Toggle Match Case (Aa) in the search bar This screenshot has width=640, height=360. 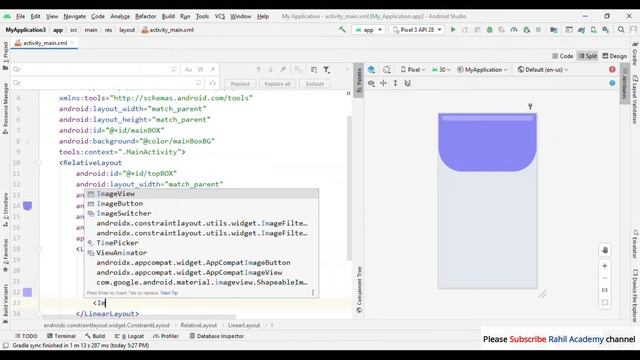pos(188,70)
